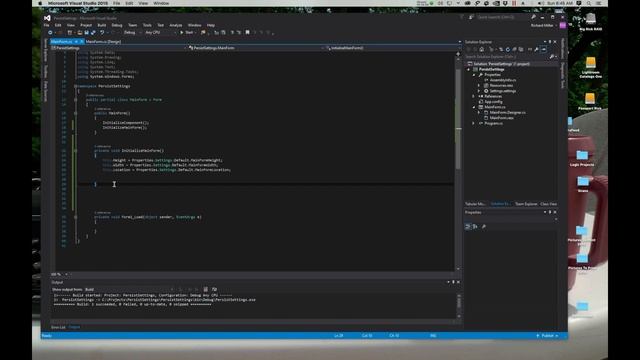Select App.config in Solution Explorer
The width and height of the screenshot is (640, 360).
coord(493,102)
